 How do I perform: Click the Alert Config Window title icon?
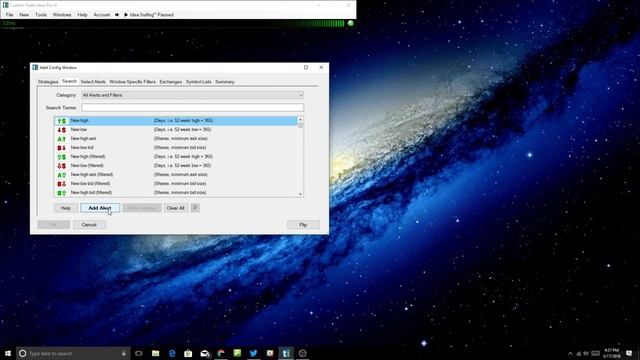(35, 67)
